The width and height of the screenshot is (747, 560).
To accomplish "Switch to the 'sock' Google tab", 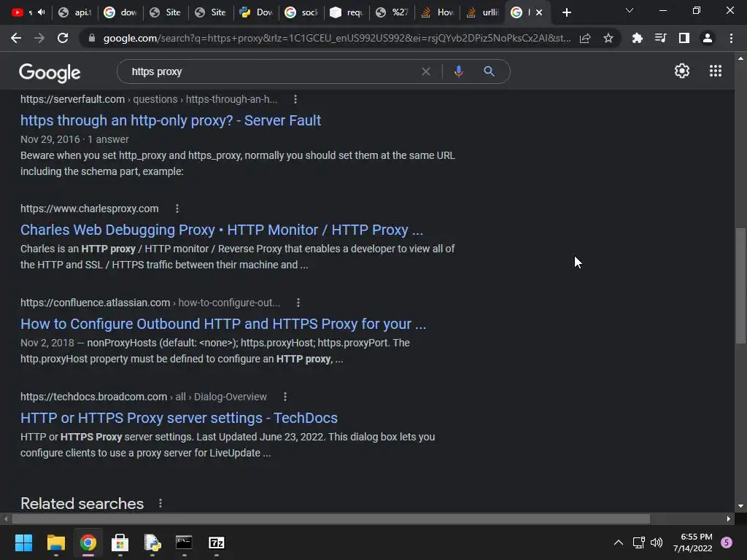I will (301, 12).
